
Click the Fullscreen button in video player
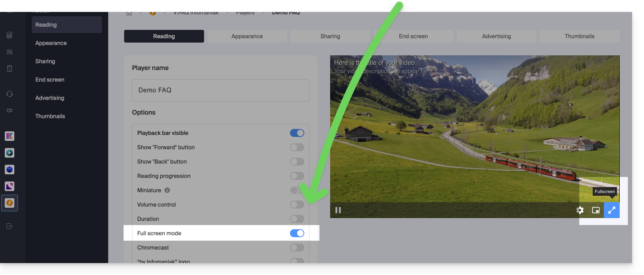tap(611, 210)
